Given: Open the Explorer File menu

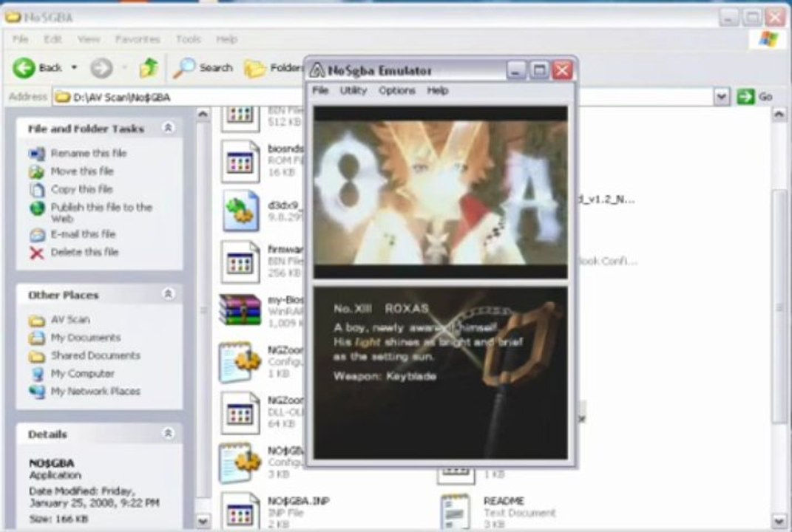Looking at the screenshot, I should pos(20,39).
